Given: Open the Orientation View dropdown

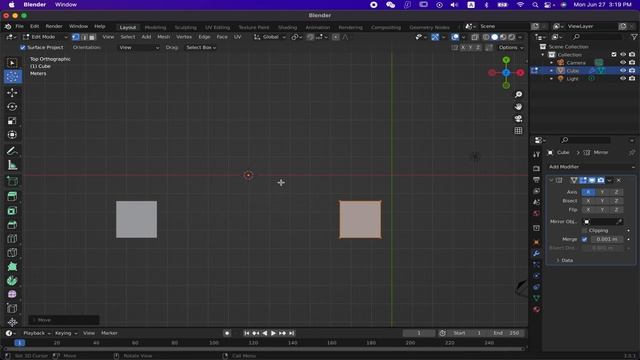Looking at the screenshot, I should click(x=139, y=48).
